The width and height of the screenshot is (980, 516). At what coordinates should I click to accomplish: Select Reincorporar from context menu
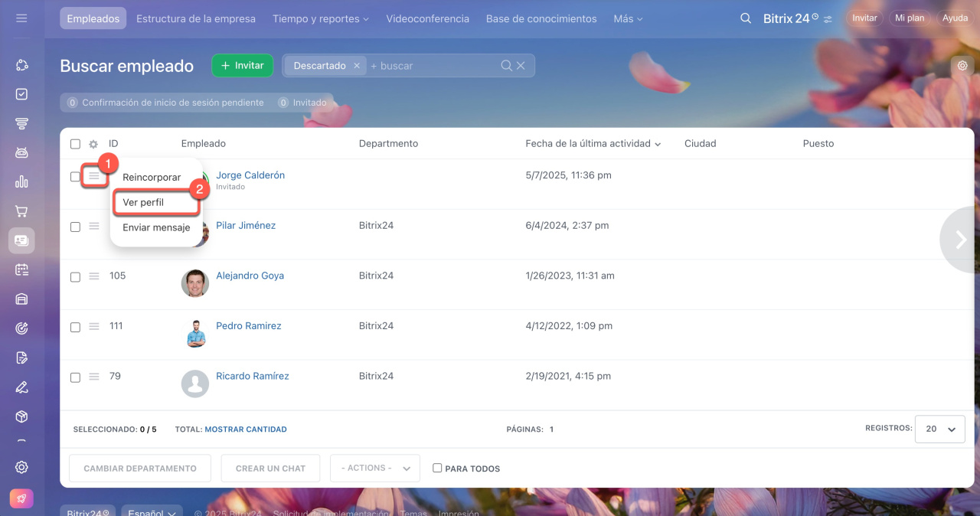152,178
